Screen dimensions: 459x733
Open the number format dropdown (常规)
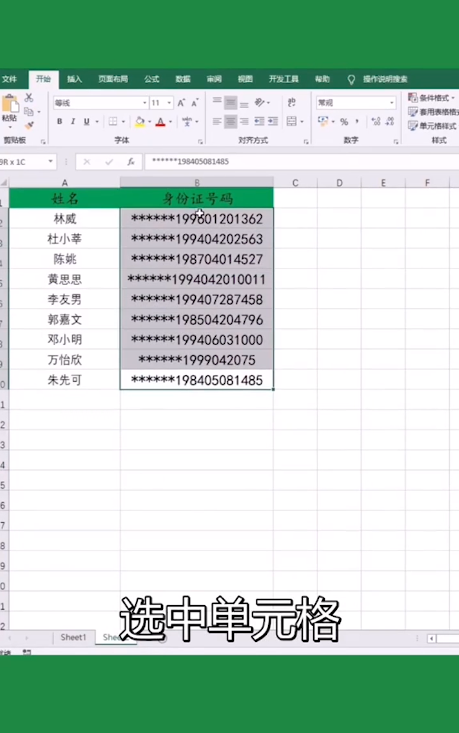coord(392,103)
